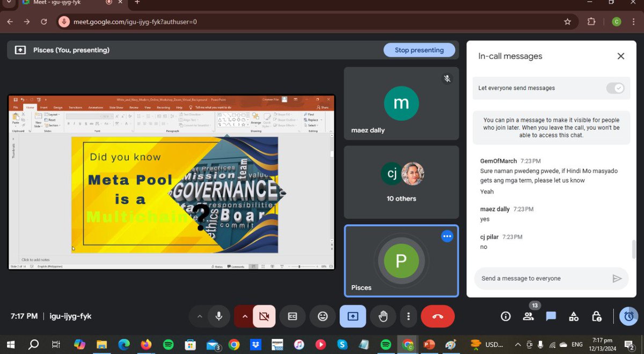Send the message with the arrow icon
The image size is (644, 354).
tap(617, 278)
